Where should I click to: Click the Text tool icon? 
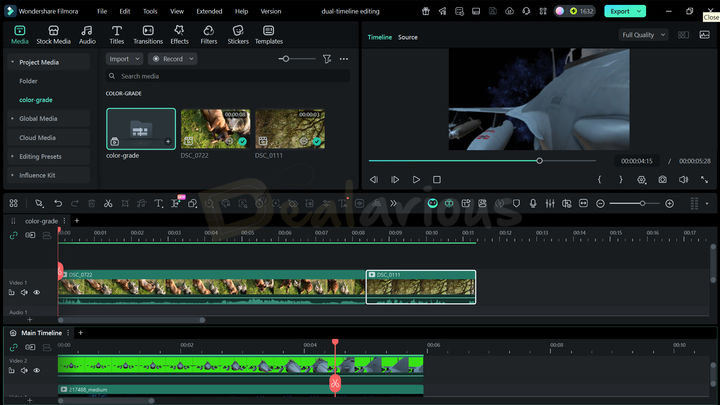click(x=158, y=203)
